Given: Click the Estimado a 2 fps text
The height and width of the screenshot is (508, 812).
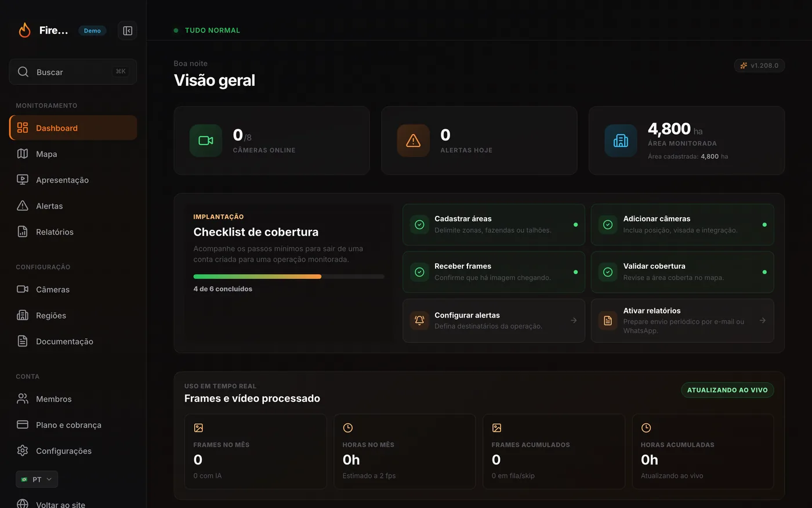Looking at the screenshot, I should click(x=369, y=475).
